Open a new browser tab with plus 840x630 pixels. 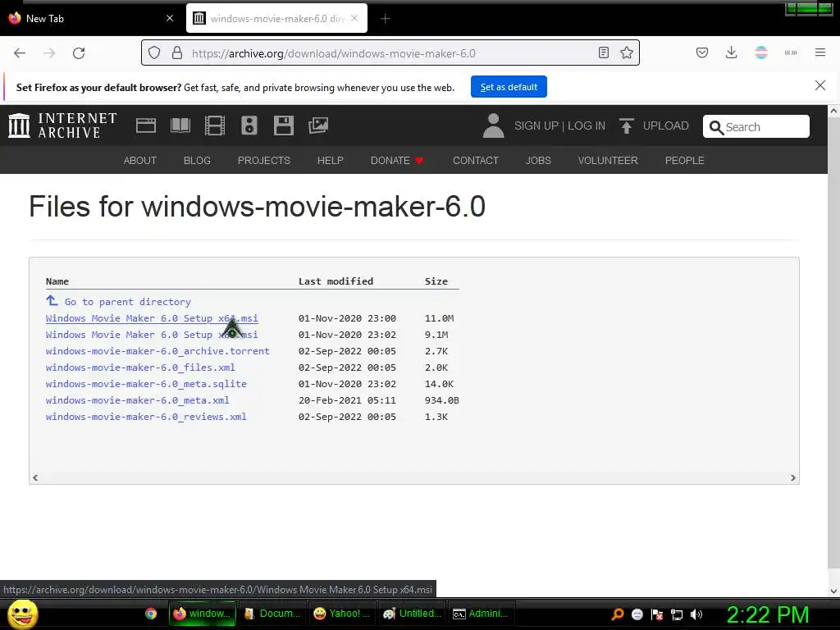point(386,19)
